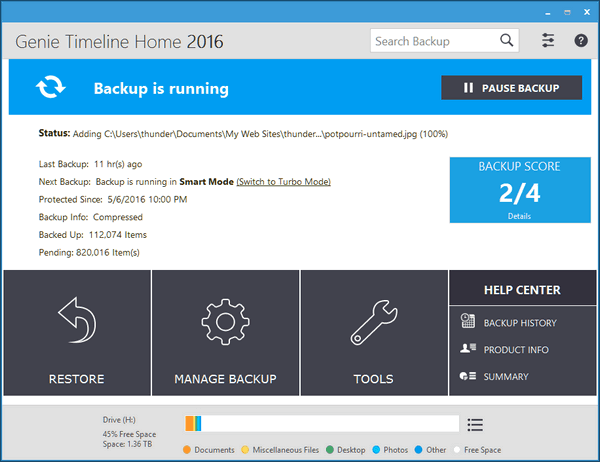This screenshot has height=462, width=600.
Task: Click 'Protected Since: 5/6/2016 10:00 PM'
Action: point(113,199)
